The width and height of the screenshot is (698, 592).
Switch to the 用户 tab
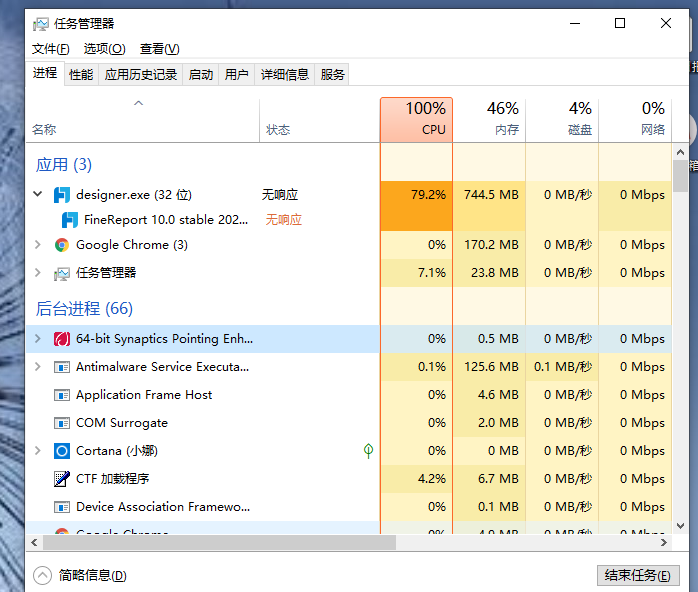pos(236,74)
